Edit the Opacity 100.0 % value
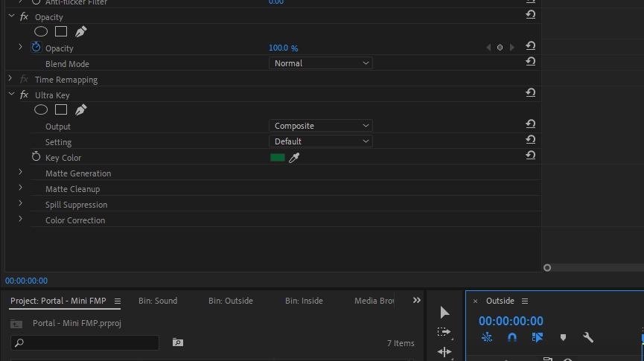644x361 pixels. pos(284,48)
